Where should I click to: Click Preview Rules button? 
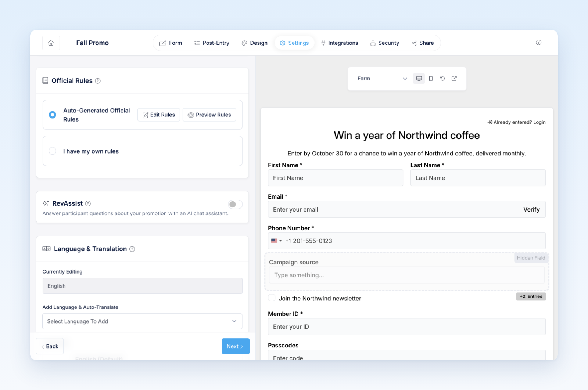(x=209, y=115)
